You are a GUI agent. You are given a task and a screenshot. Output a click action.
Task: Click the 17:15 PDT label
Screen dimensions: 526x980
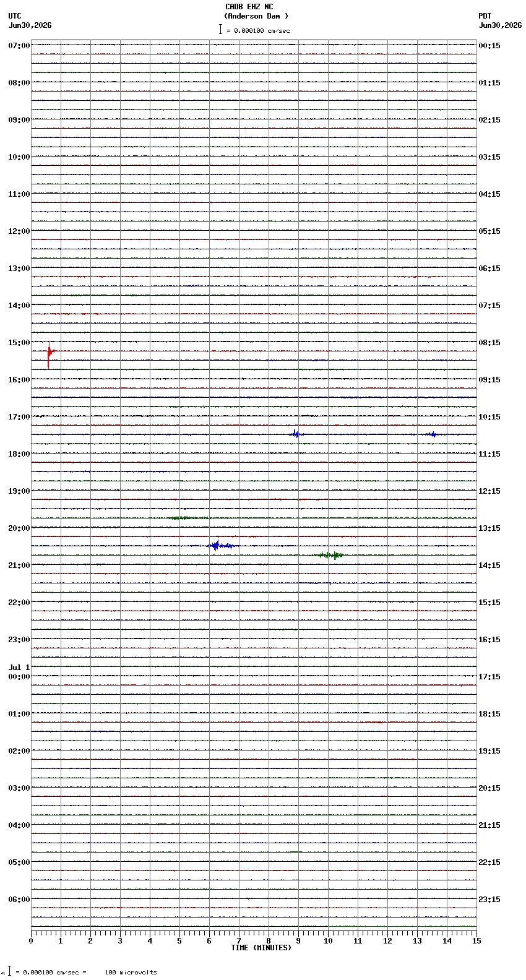489,677
